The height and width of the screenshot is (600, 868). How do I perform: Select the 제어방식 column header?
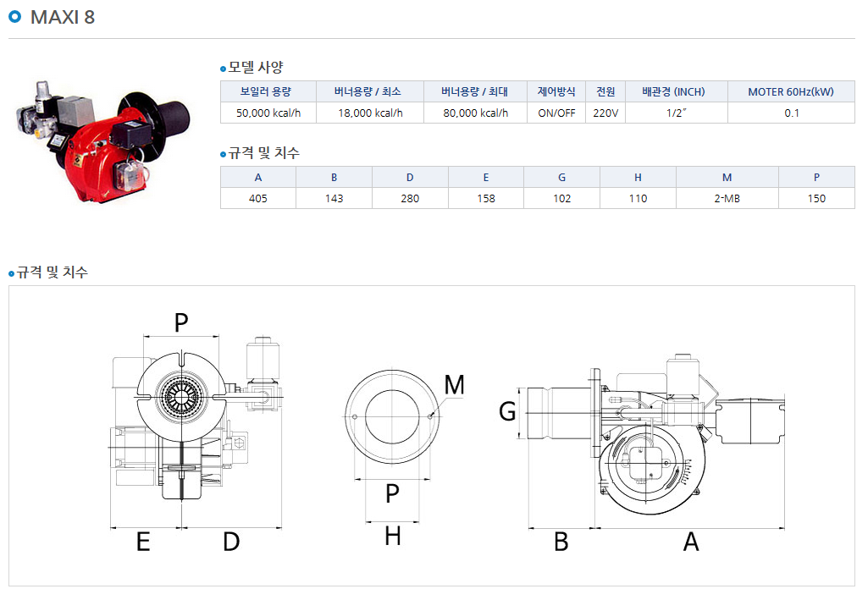556,91
